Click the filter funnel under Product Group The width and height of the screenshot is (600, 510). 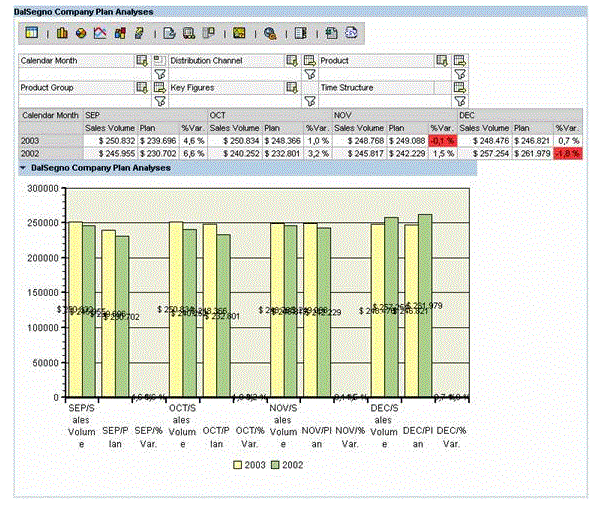pyautogui.click(x=158, y=101)
